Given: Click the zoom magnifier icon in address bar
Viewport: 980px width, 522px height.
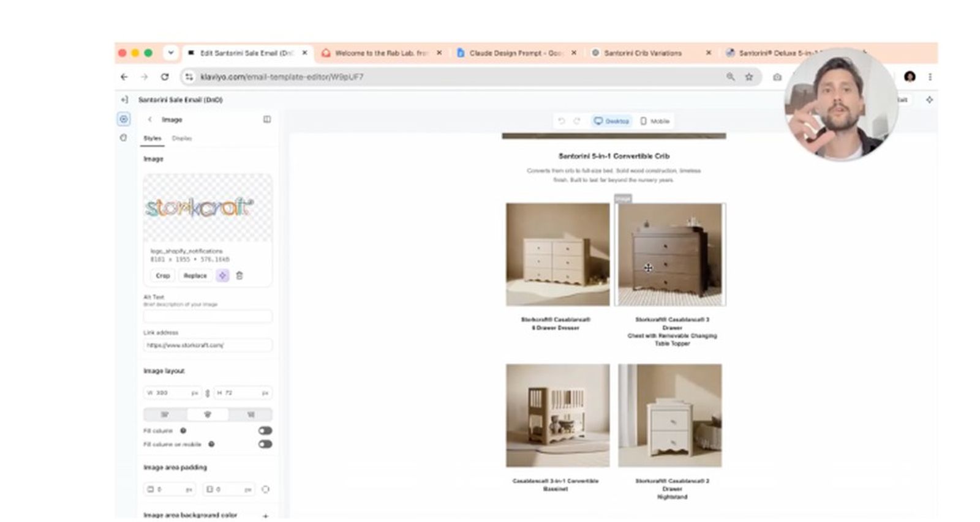Looking at the screenshot, I should [x=731, y=77].
